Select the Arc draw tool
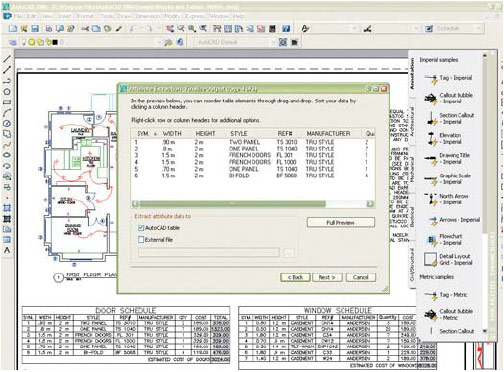 tap(7, 113)
